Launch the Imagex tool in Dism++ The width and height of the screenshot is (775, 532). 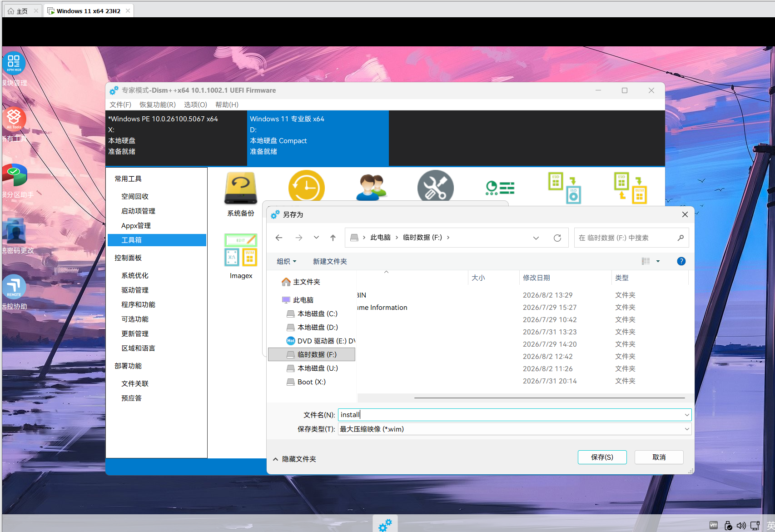pyautogui.click(x=241, y=256)
